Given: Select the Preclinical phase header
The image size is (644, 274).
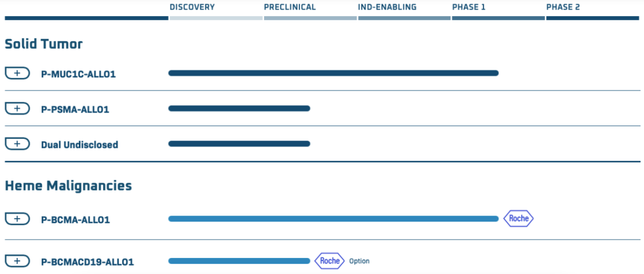Looking at the screenshot, I should coord(290,7).
